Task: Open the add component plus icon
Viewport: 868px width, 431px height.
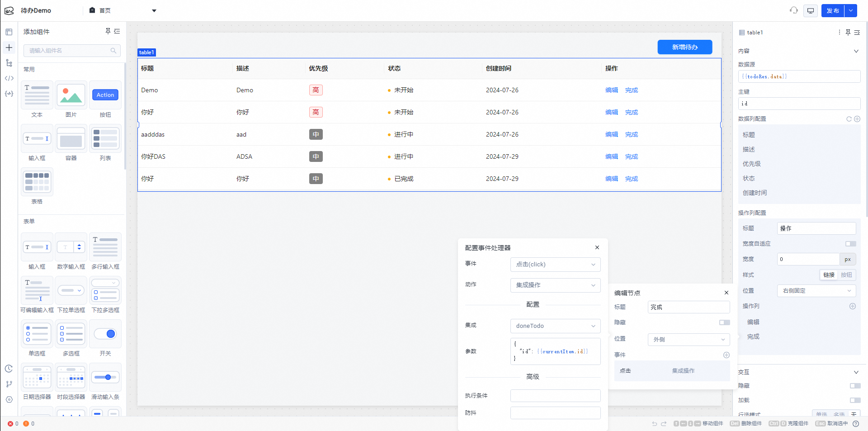Action: coord(9,47)
